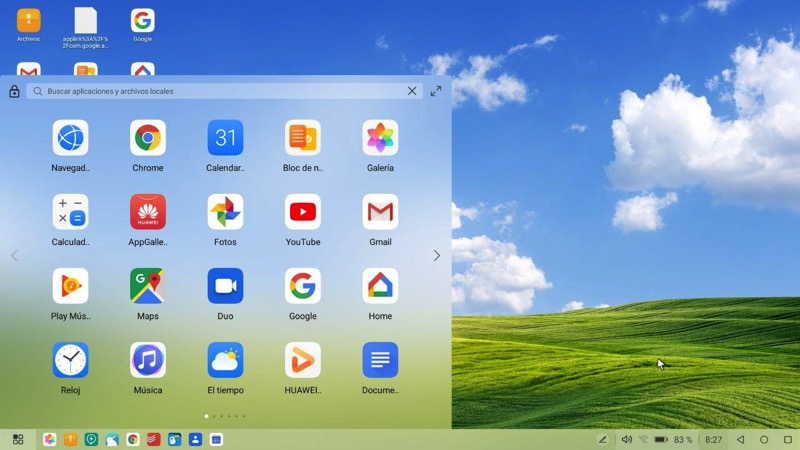Launch the Calculadora app
Screen dimensions: 800x450
pos(70,212)
